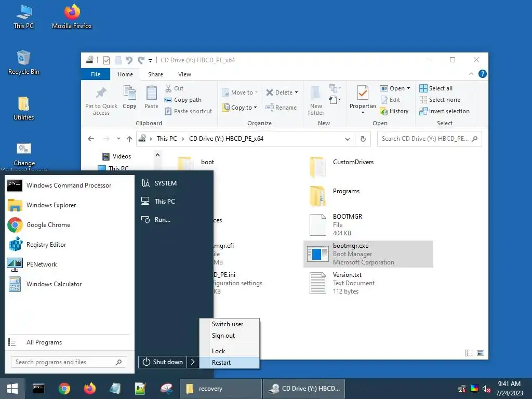Click Paste shortcut in ribbon

188,111
